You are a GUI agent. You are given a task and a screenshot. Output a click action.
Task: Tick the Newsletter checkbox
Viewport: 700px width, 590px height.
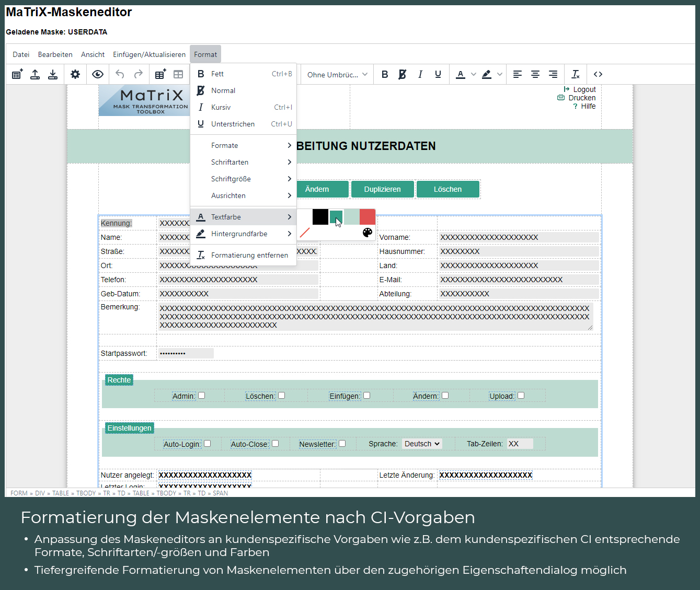[342, 444]
